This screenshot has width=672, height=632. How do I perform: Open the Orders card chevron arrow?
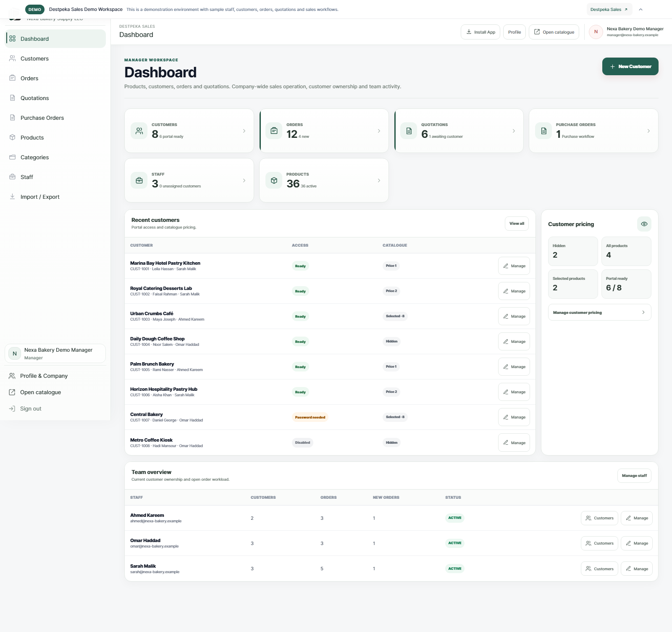[379, 131]
